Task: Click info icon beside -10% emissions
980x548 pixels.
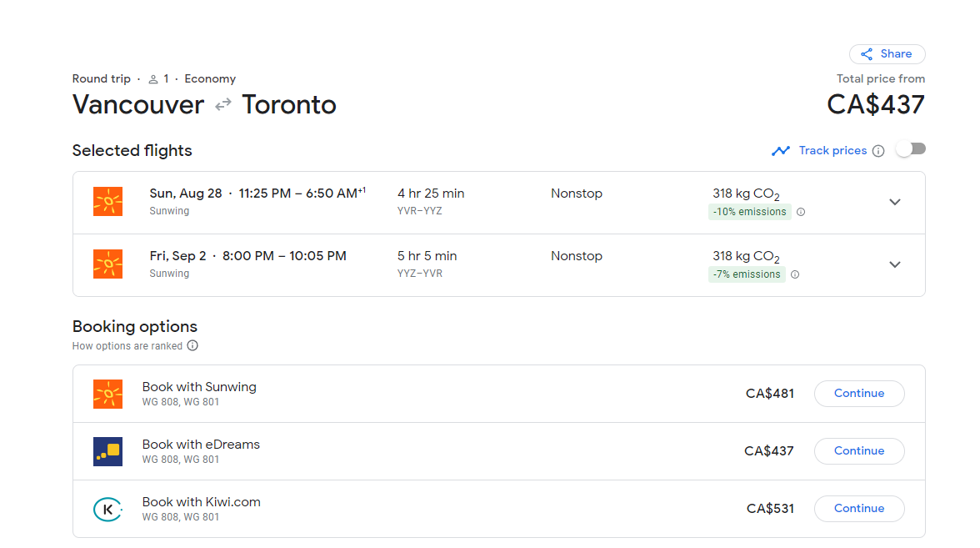Action: (x=801, y=212)
